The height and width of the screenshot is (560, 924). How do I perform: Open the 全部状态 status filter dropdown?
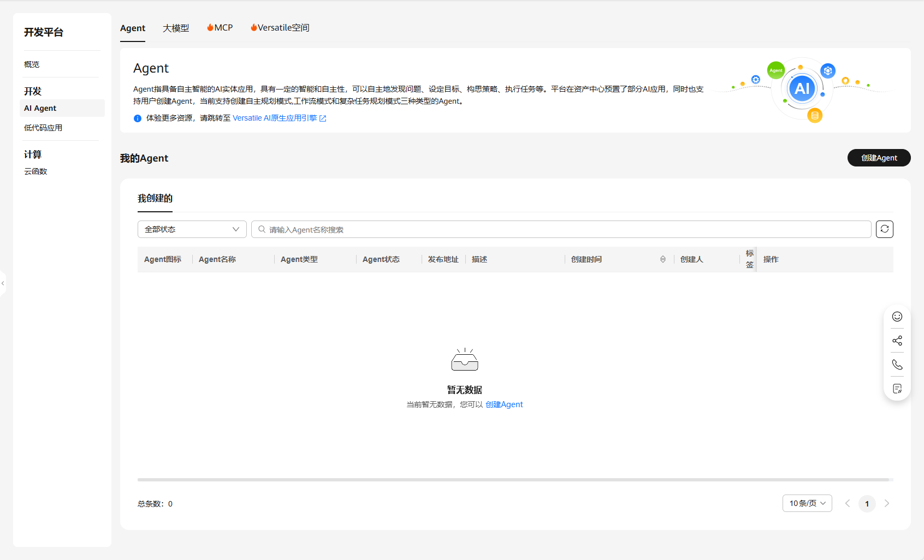(x=192, y=229)
